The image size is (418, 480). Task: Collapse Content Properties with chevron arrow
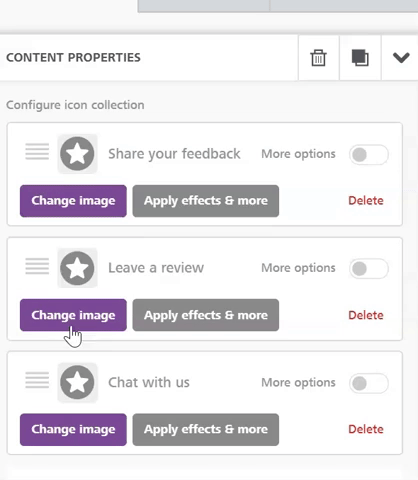click(x=401, y=58)
